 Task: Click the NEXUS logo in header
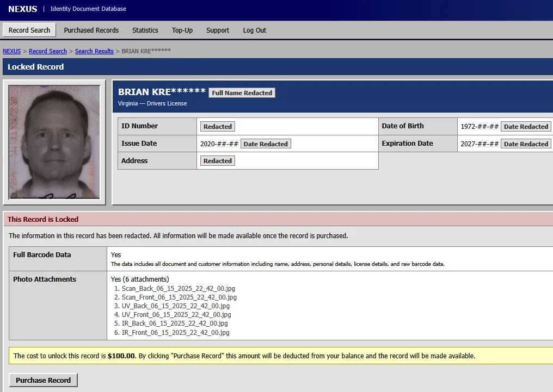coord(22,9)
